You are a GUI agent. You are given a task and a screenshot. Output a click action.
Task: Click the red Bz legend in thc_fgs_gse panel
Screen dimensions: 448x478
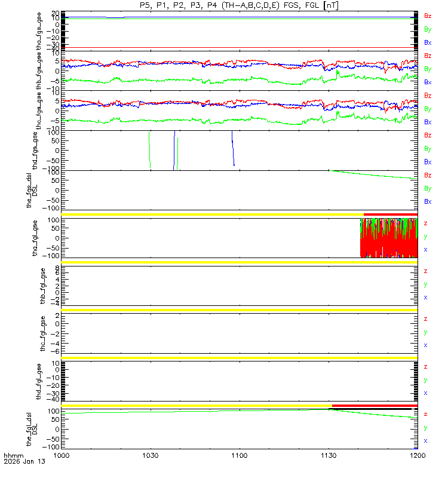(428, 96)
